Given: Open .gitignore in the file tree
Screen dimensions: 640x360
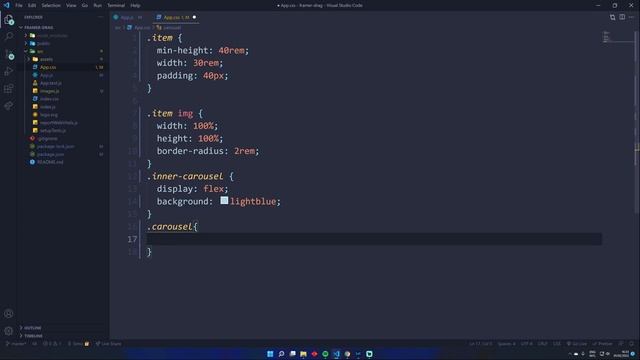Looking at the screenshot, I should point(47,138).
